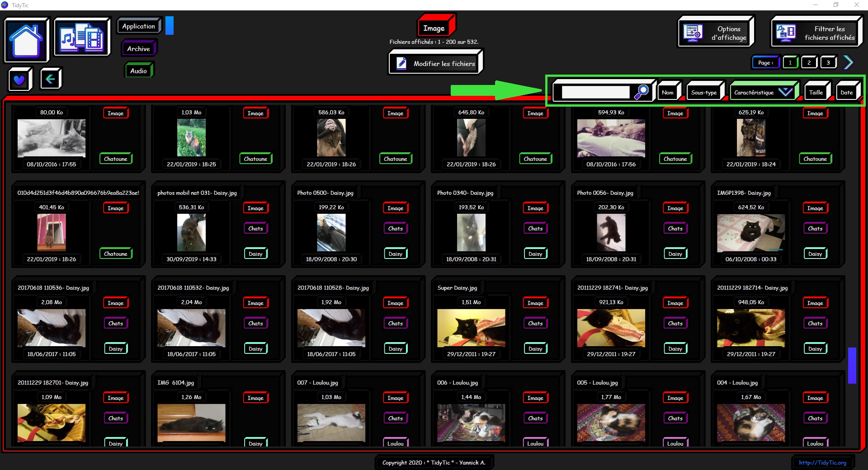Select file name 20170618 110528- Daisy.jpg
Image resolution: width=868 pixels, height=470 pixels.
pos(333,287)
